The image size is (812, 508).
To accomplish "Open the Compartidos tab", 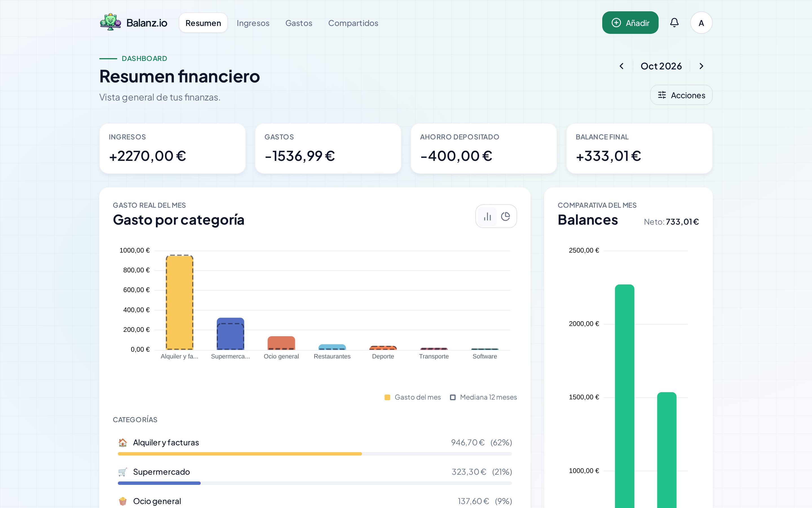I will click(x=353, y=23).
